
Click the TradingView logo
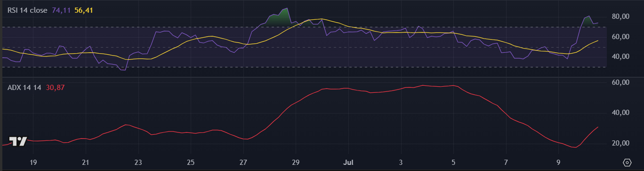(18, 141)
